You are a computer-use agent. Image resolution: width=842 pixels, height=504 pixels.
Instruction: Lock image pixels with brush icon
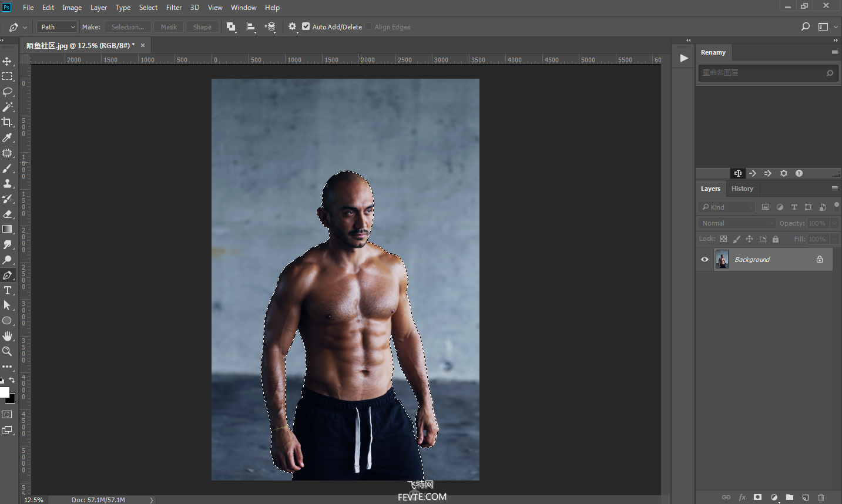[x=736, y=239]
